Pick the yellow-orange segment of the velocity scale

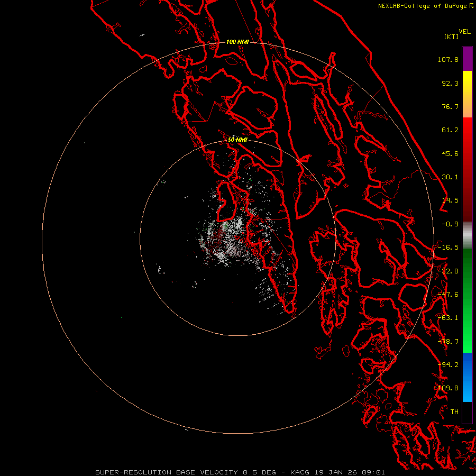click(x=467, y=94)
